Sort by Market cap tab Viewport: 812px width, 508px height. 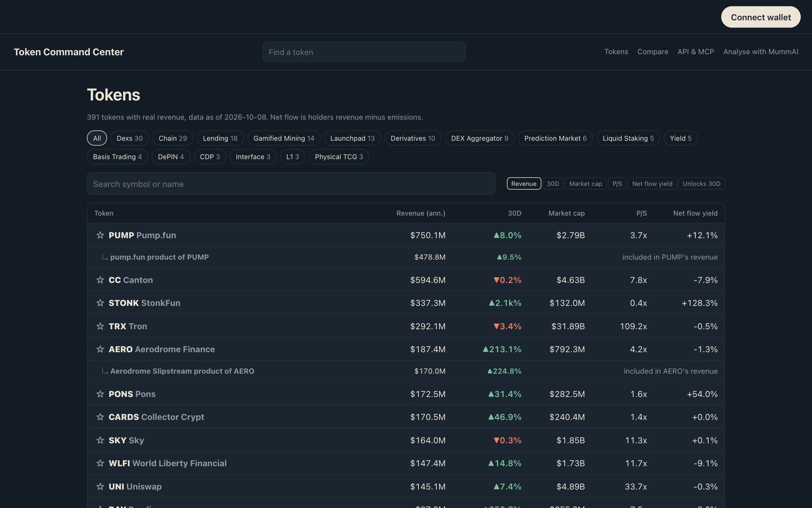pyautogui.click(x=586, y=184)
